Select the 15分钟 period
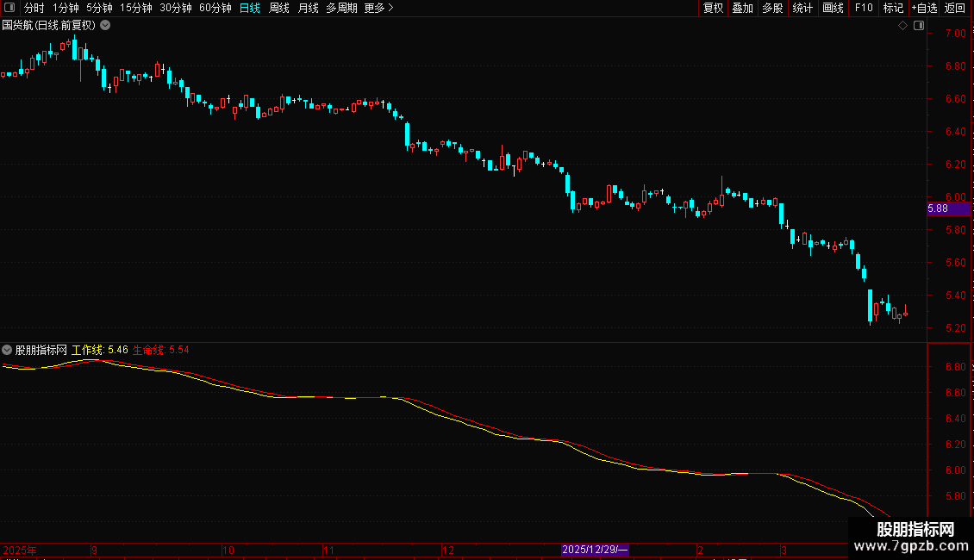 click(x=136, y=8)
